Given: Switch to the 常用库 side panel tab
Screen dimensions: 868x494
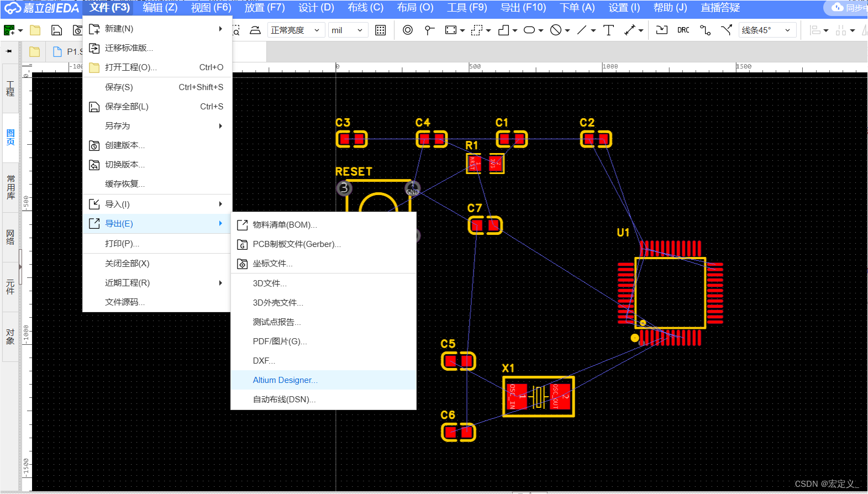Looking at the screenshot, I should point(10,187).
